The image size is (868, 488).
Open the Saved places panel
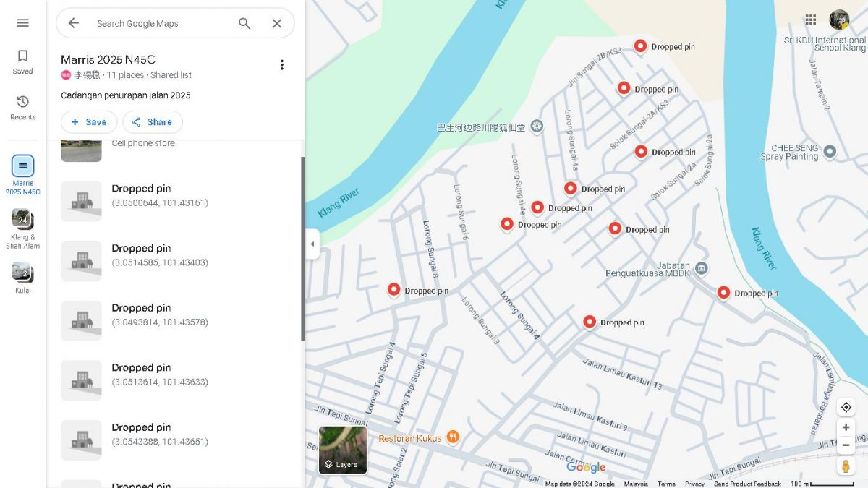[22, 62]
